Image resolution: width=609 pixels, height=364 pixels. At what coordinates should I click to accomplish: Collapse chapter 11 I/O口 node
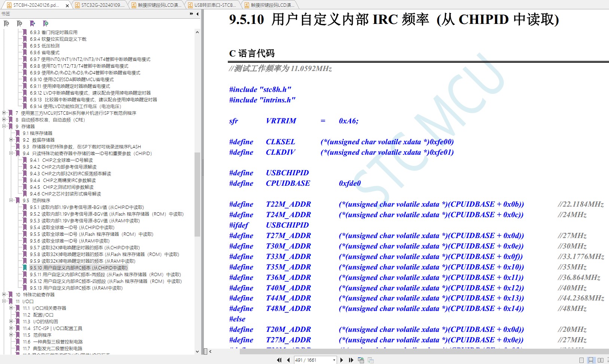tap(4, 301)
